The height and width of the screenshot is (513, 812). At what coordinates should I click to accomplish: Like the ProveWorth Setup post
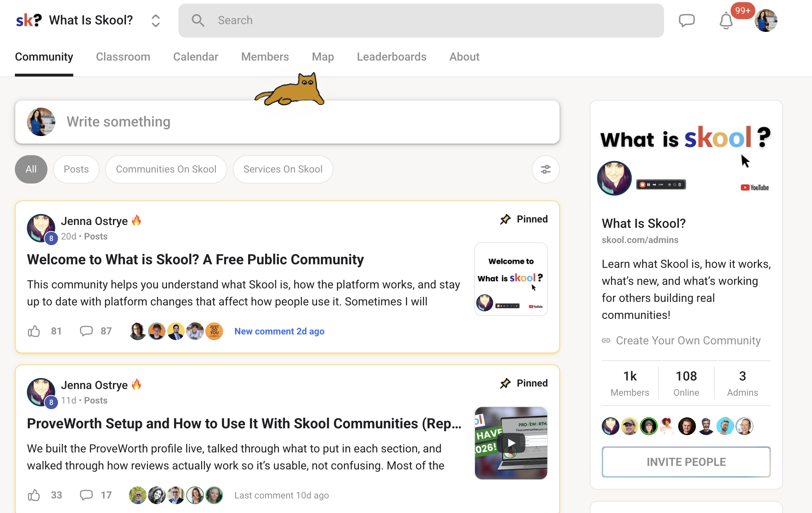click(34, 495)
